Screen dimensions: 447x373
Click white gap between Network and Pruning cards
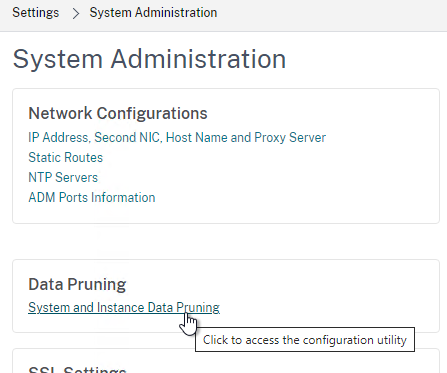click(226, 242)
